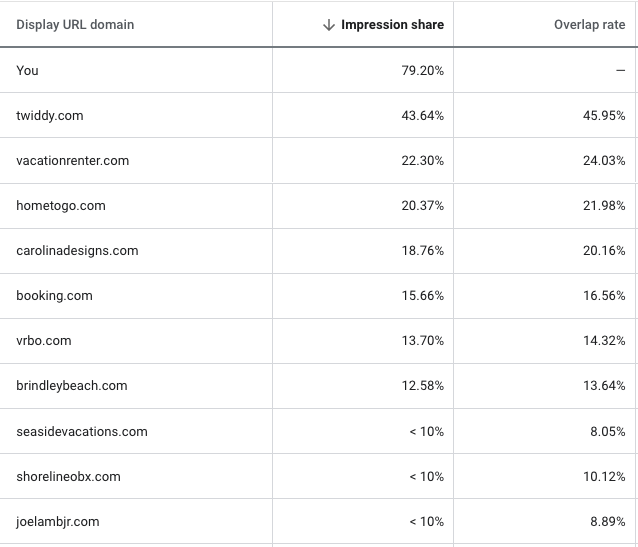This screenshot has height=547, width=638.
Task: Click the You row label
Action: pos(27,70)
